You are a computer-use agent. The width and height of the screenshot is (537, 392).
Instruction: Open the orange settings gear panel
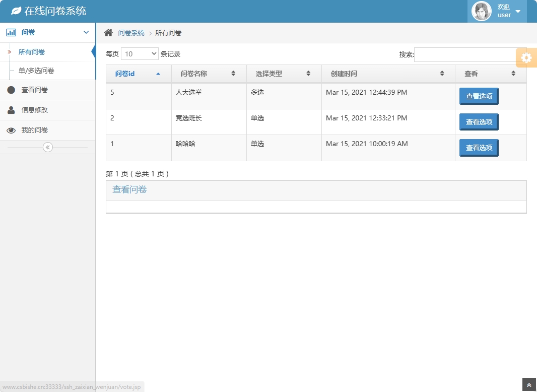pos(526,58)
